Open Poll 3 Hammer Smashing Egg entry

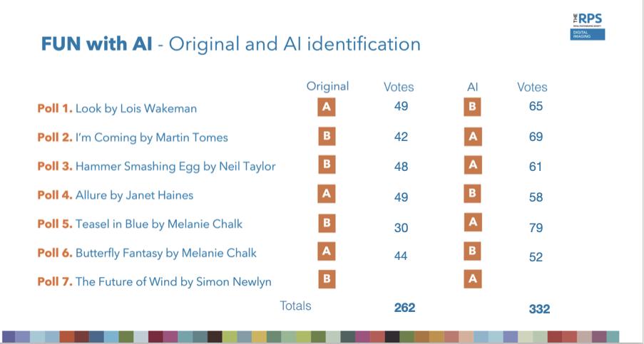tap(156, 167)
